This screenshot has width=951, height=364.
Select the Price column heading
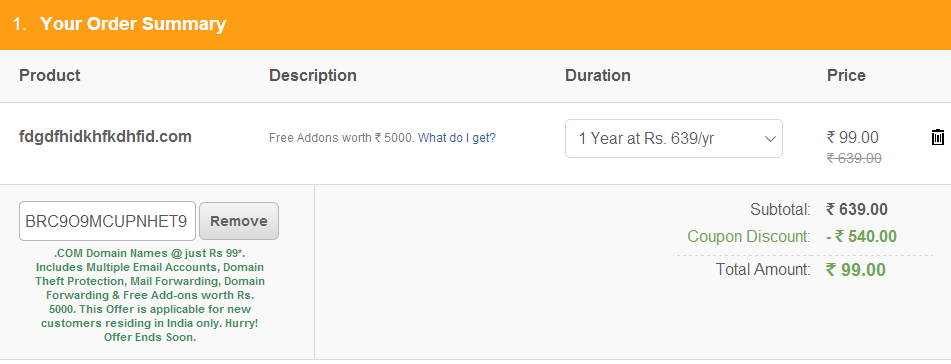pos(846,75)
